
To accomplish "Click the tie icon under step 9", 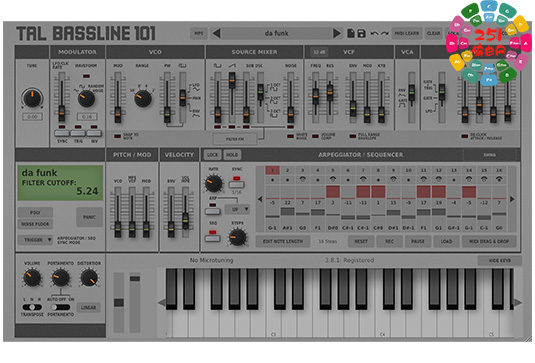I will point(393,179).
